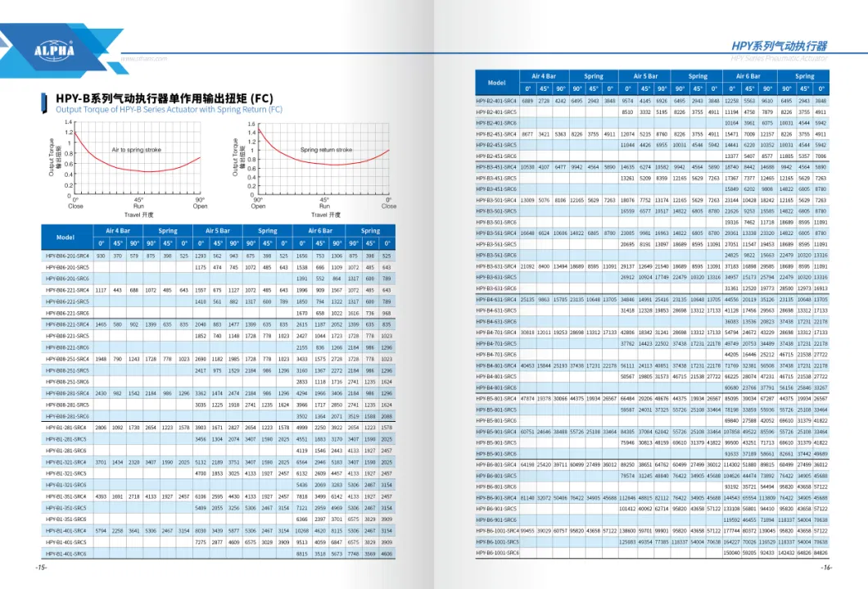The height and width of the screenshot is (589, 868).
Task: Select the 'HPY-B06-201-SRC6' model cell
Action: (x=67, y=279)
